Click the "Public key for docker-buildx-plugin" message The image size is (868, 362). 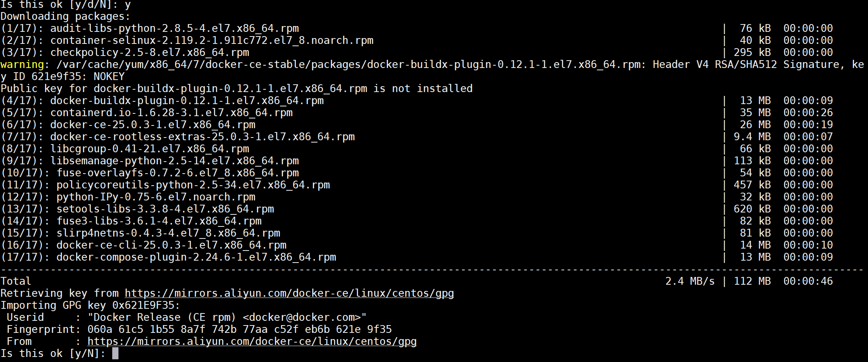(x=237, y=89)
